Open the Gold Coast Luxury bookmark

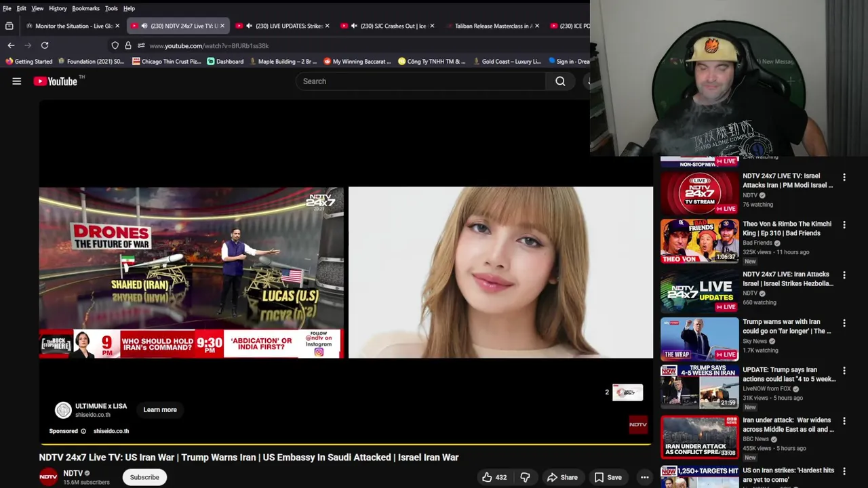point(507,61)
